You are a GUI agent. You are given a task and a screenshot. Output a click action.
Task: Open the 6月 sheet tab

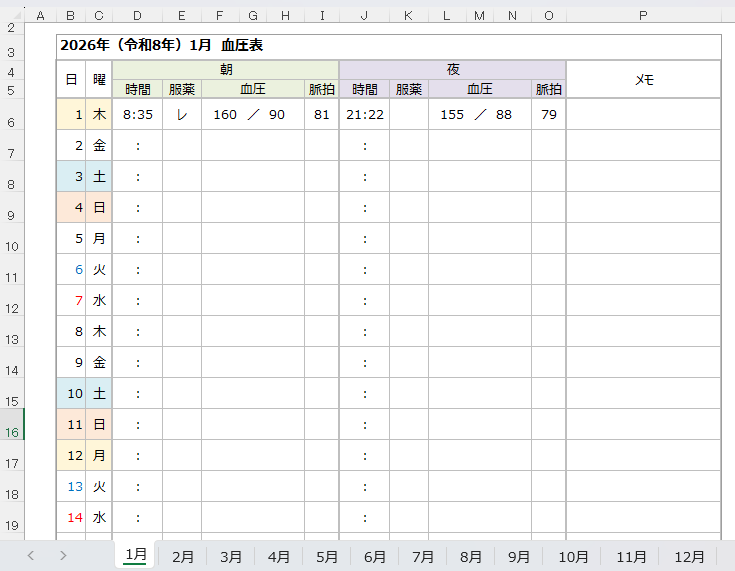tap(375, 557)
